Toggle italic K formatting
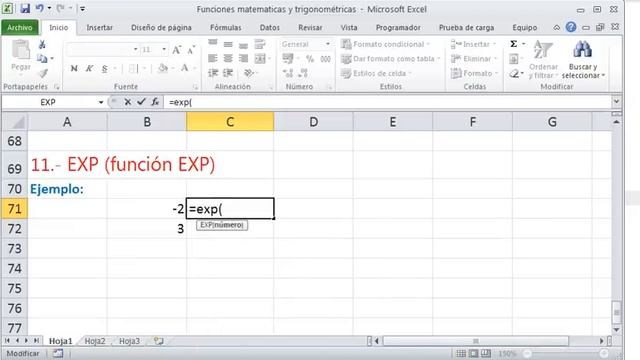Screen dimensions: 640x360 (x=89, y=68)
